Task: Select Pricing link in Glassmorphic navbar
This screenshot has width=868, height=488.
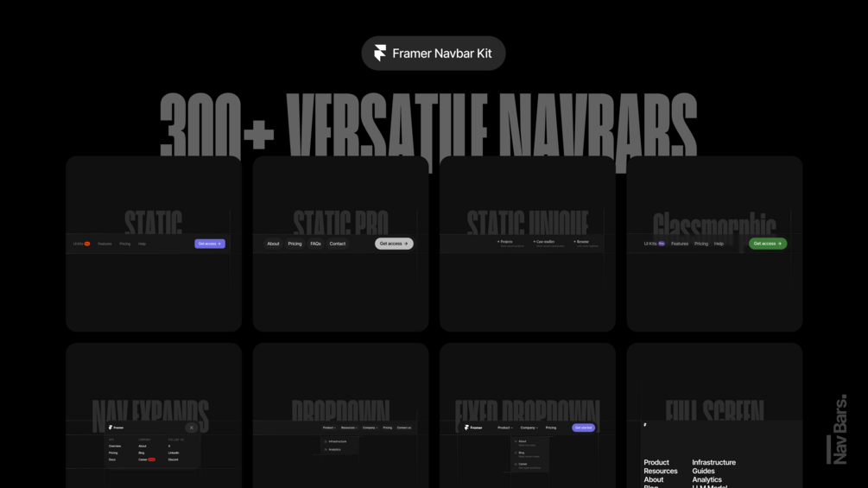Action: point(701,244)
